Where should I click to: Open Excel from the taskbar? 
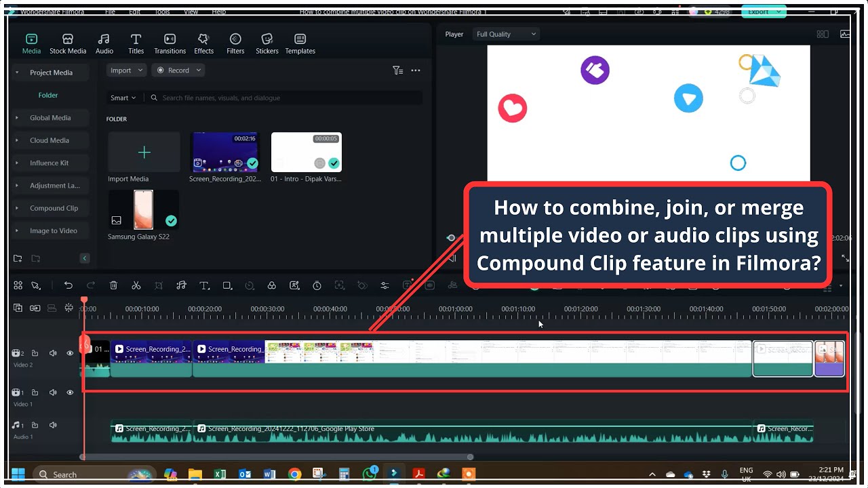pyautogui.click(x=220, y=474)
